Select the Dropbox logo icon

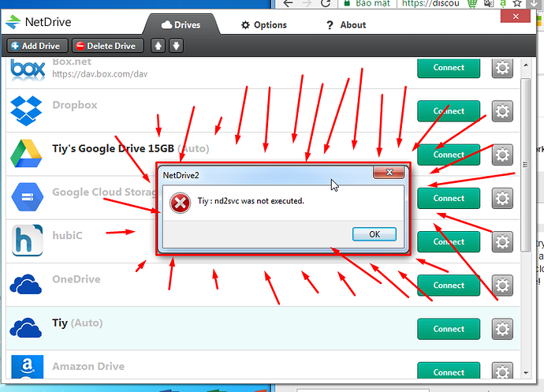(26, 110)
